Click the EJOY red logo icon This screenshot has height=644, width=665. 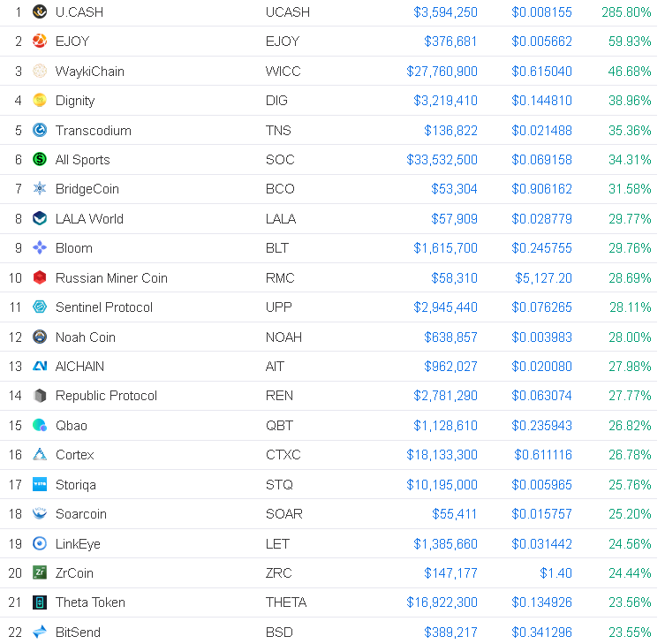click(x=40, y=42)
